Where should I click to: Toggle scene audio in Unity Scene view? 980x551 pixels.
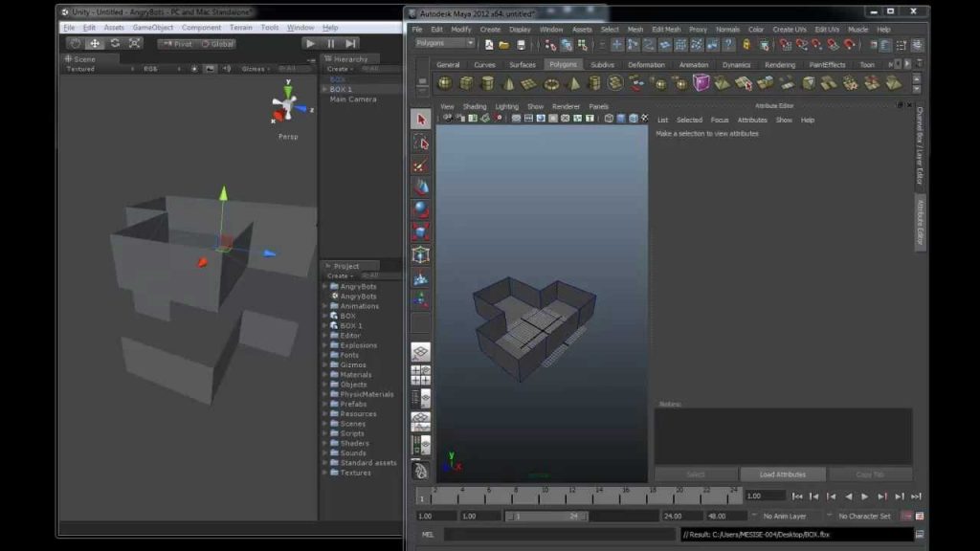226,69
